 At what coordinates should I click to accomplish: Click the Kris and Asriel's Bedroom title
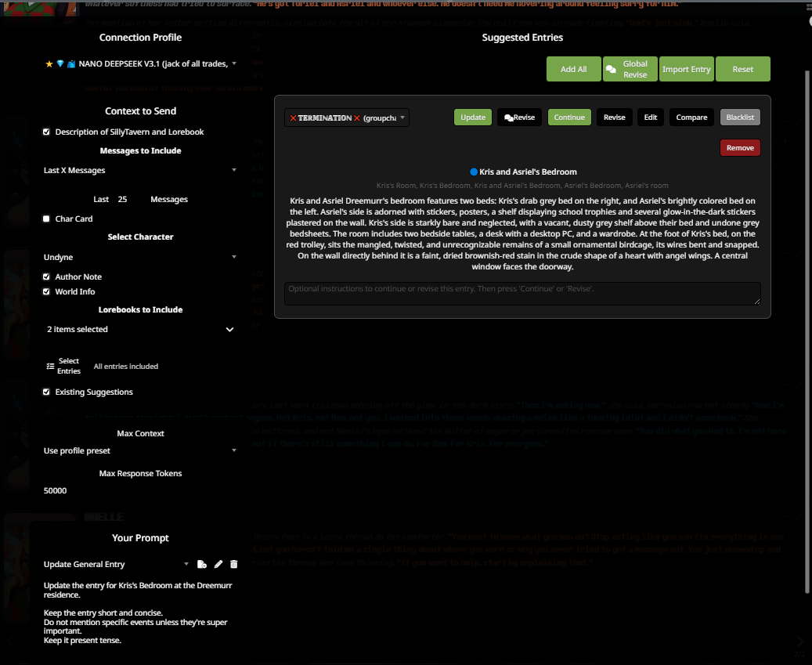(x=528, y=172)
